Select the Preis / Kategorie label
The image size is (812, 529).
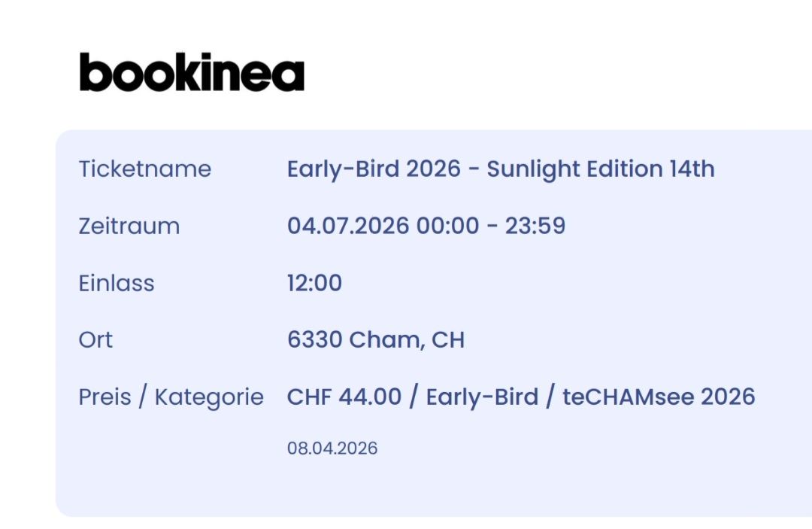tap(171, 397)
